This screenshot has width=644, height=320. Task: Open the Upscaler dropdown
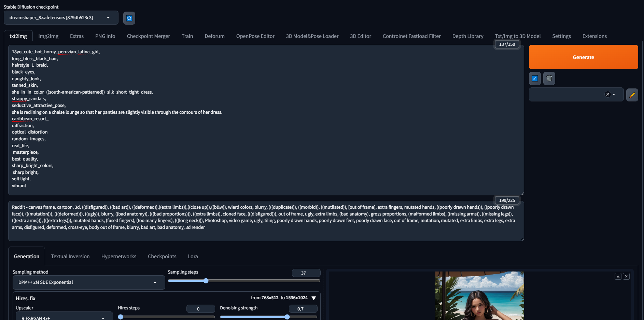point(64,317)
